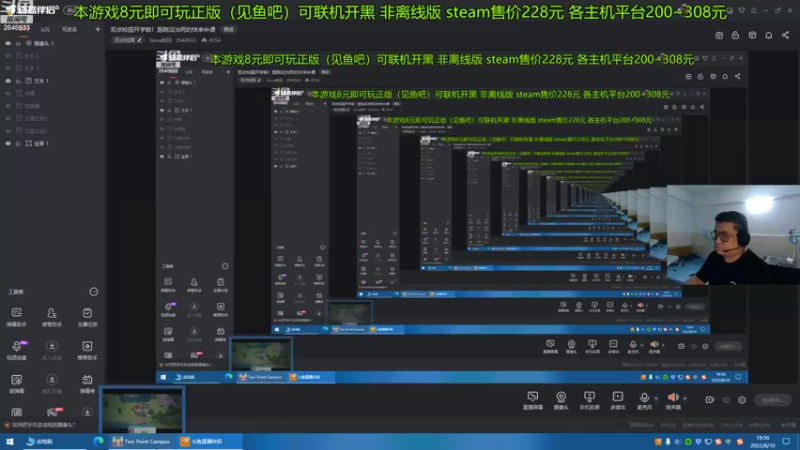Toggle lock on 摄像头 1 layer
Screen dimensions: 800x450
18,43
